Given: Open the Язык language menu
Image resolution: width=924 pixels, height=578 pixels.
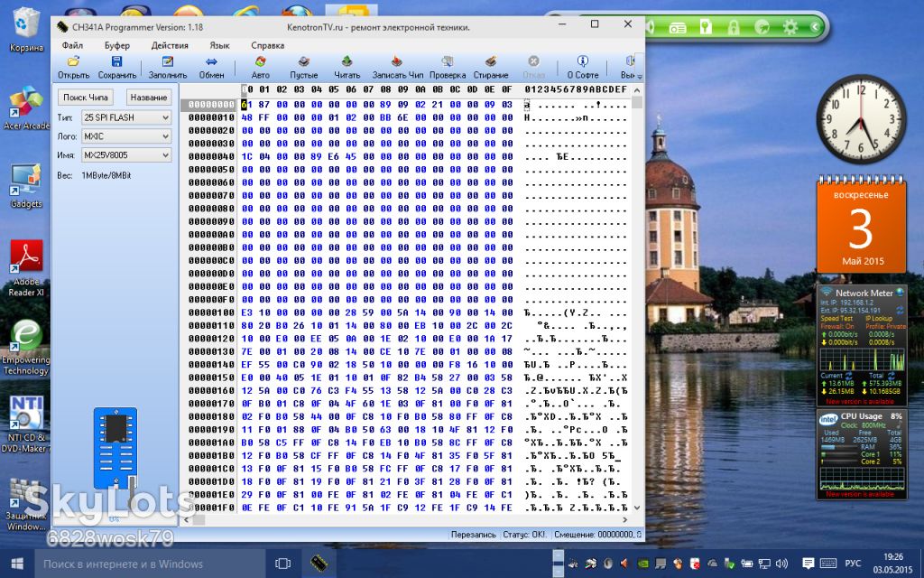Looking at the screenshot, I should [x=219, y=45].
